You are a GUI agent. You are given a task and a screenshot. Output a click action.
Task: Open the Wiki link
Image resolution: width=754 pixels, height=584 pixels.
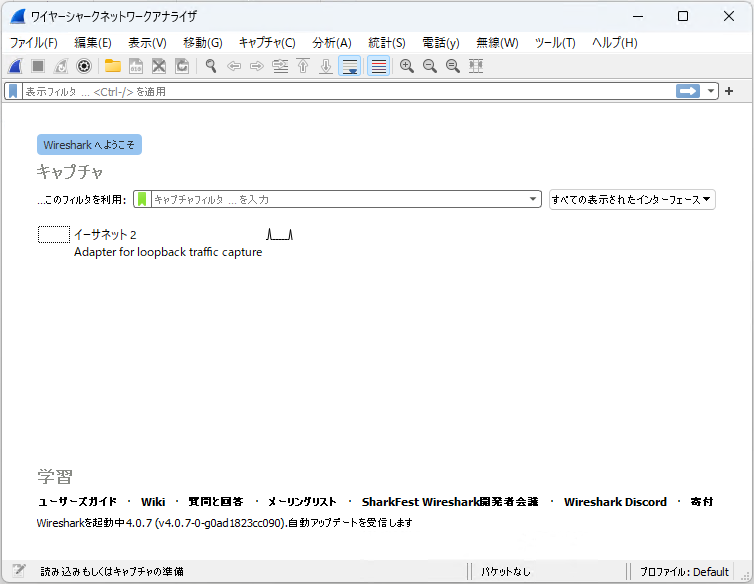click(x=153, y=502)
